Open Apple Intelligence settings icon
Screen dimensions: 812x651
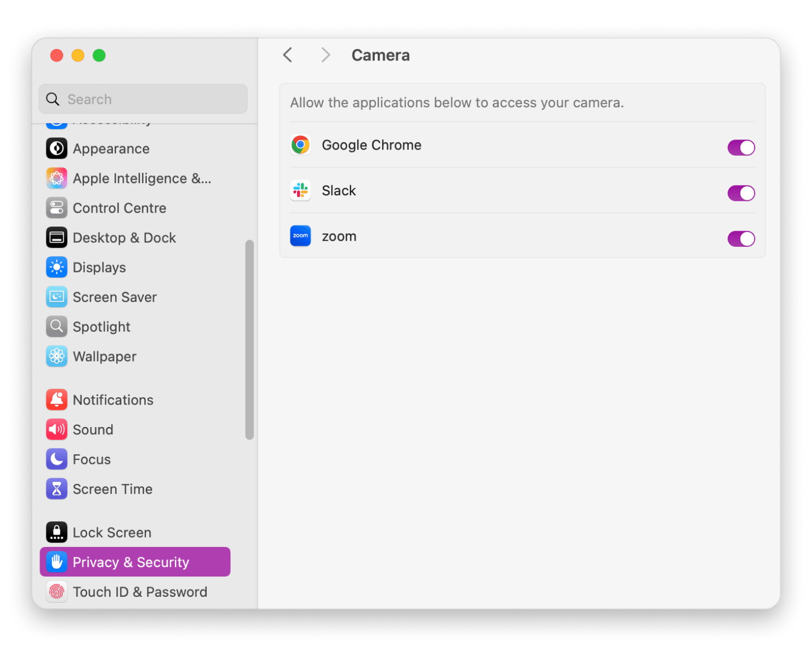(x=57, y=178)
